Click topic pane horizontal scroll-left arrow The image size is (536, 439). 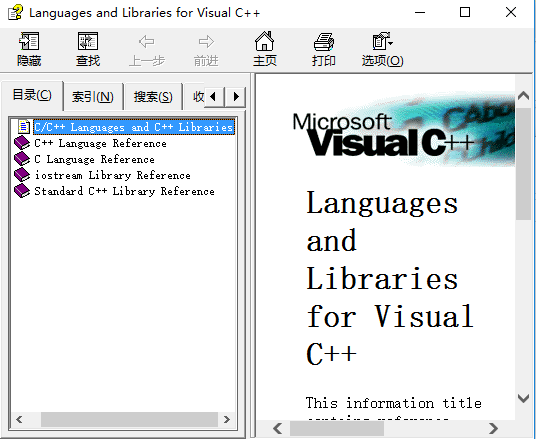point(278,428)
